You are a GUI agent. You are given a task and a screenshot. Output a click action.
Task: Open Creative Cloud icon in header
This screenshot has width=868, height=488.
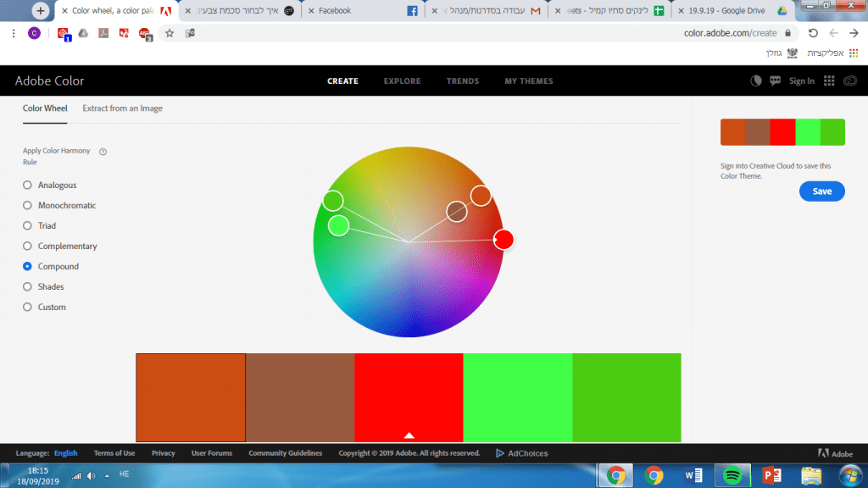(850, 80)
